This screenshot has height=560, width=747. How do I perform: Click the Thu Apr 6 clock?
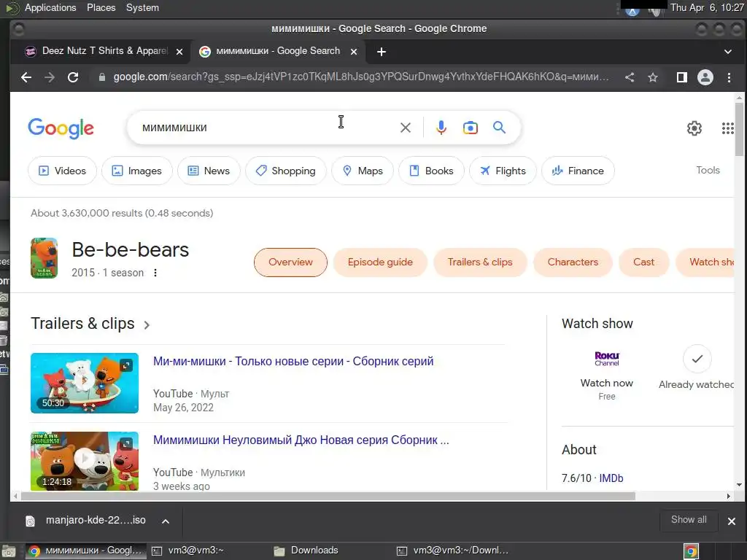(706, 7)
